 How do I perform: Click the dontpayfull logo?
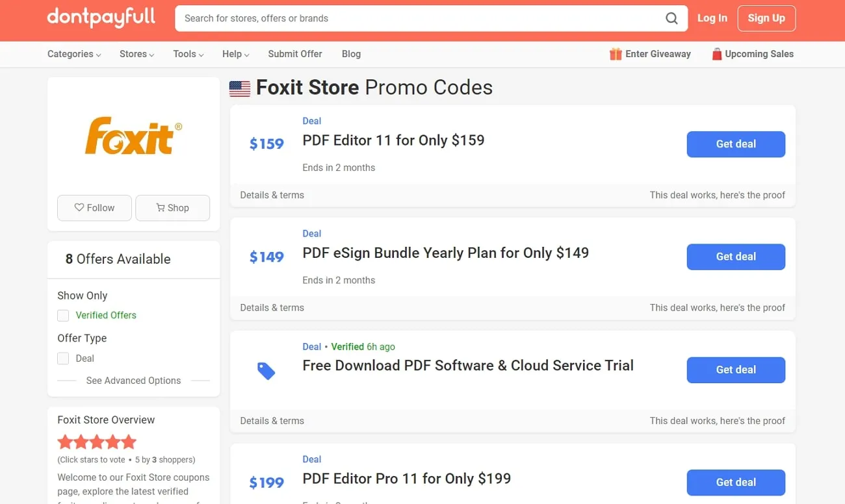101,18
